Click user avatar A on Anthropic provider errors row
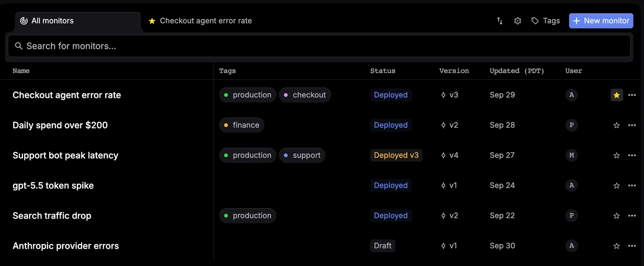The width and height of the screenshot is (644, 266). tap(572, 246)
